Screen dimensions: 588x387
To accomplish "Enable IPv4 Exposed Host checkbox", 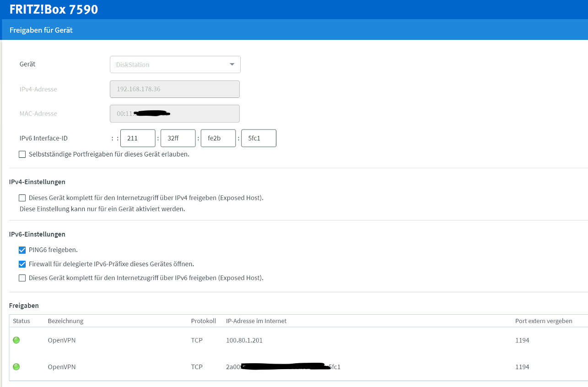I will point(22,198).
